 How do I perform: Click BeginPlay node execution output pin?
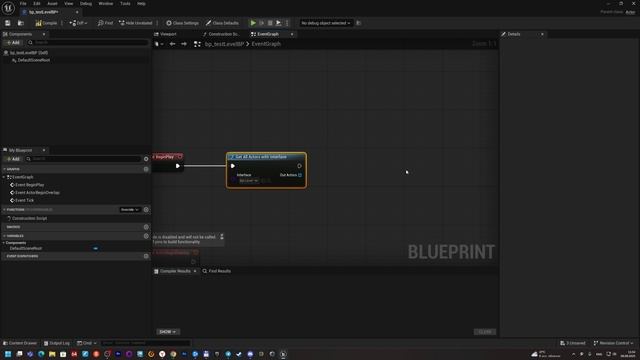click(x=178, y=166)
